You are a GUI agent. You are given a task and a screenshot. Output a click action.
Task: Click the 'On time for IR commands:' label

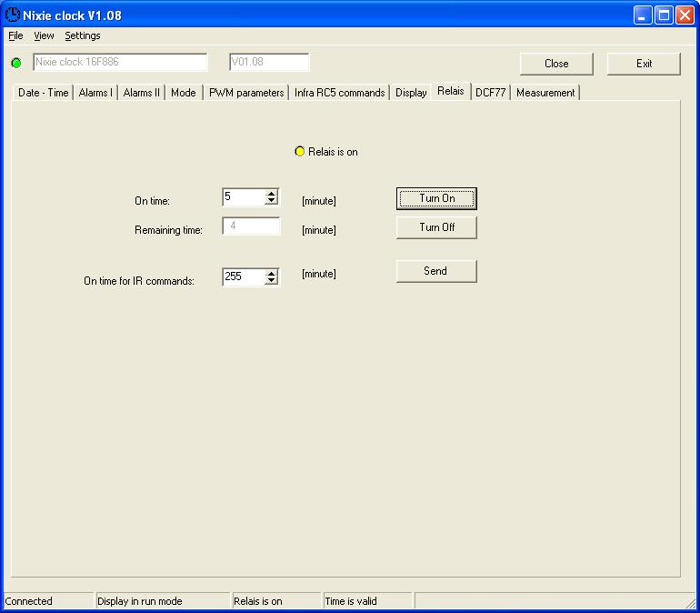(139, 281)
